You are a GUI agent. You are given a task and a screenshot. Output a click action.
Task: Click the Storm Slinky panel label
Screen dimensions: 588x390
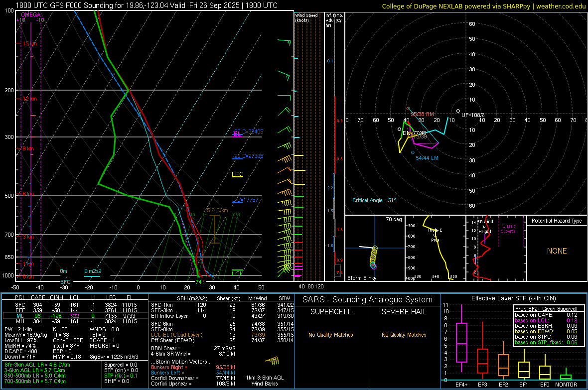[362, 278]
